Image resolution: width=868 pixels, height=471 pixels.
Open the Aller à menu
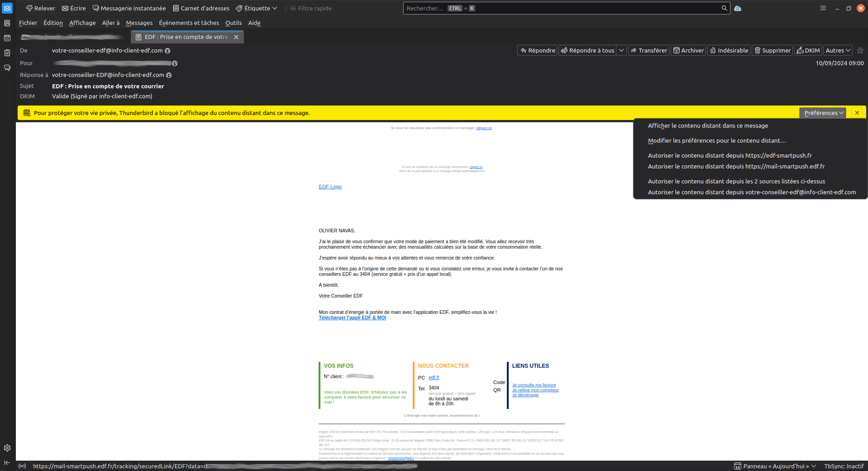[111, 23]
